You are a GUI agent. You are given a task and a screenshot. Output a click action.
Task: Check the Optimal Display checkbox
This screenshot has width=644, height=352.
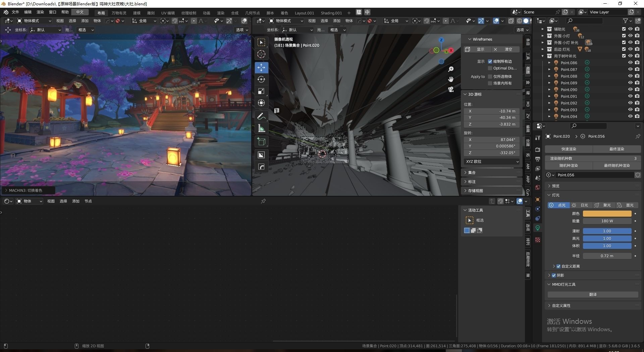[490, 68]
